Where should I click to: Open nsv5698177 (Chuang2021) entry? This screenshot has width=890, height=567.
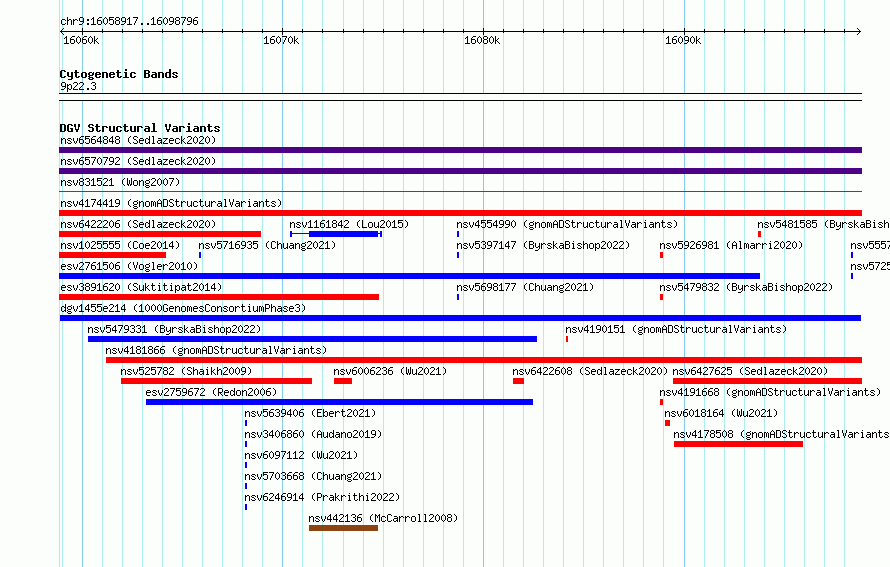tap(525, 287)
